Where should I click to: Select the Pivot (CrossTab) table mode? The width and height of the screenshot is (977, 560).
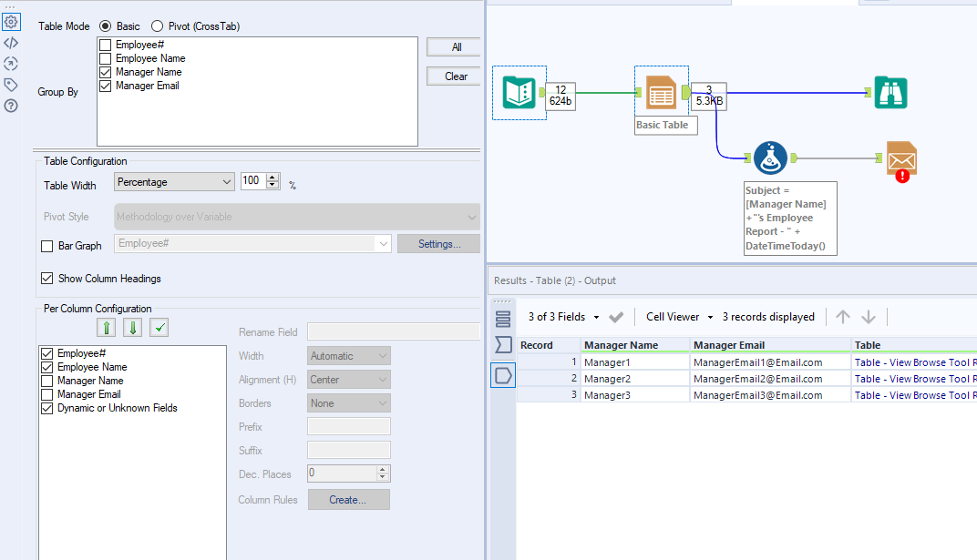tap(156, 26)
